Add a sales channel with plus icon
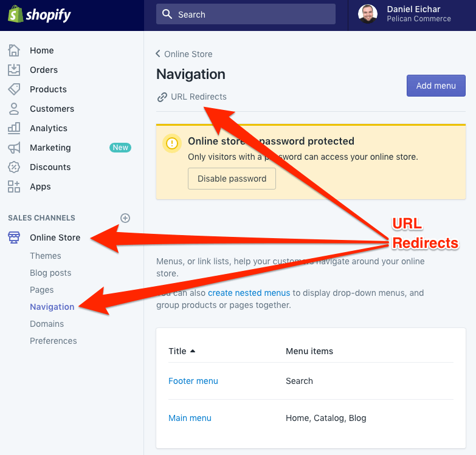This screenshot has height=455, width=476. (125, 218)
